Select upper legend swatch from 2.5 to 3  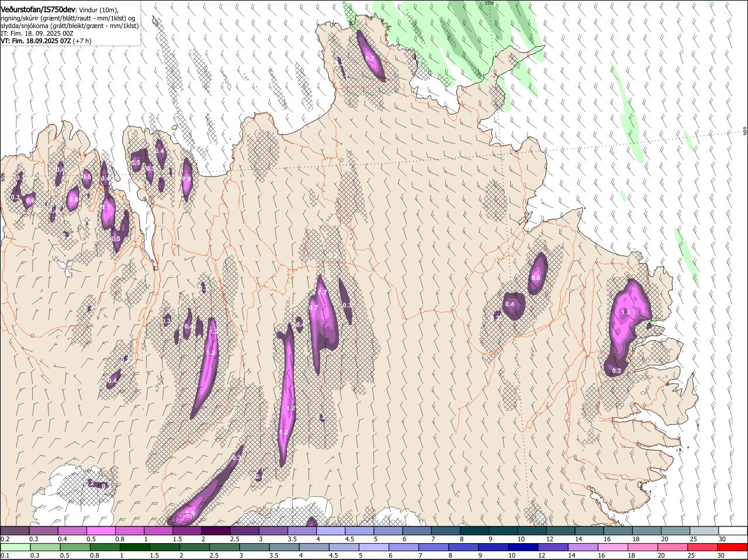point(244,531)
